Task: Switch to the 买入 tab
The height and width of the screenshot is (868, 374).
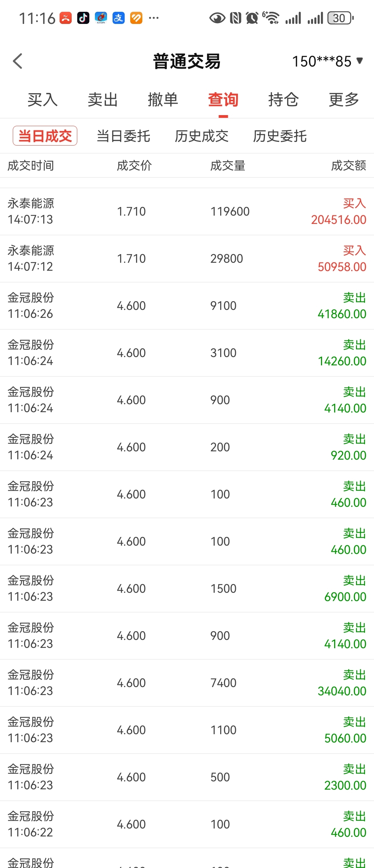Action: pos(43,100)
